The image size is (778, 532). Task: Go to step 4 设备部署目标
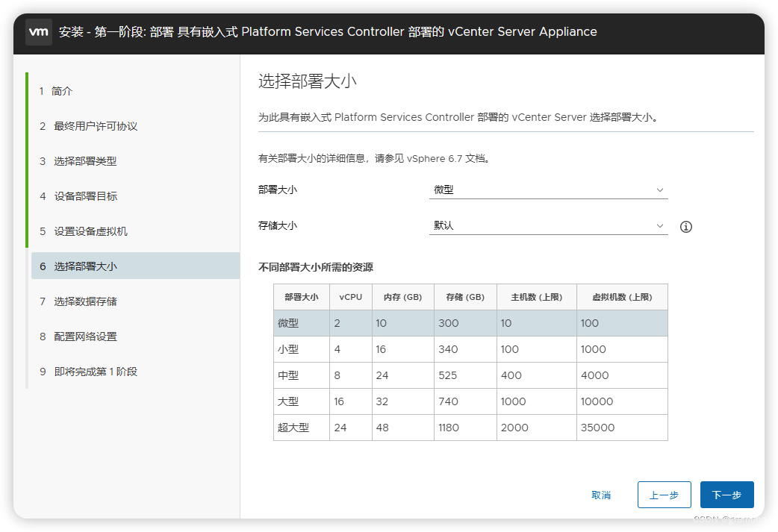(78, 196)
